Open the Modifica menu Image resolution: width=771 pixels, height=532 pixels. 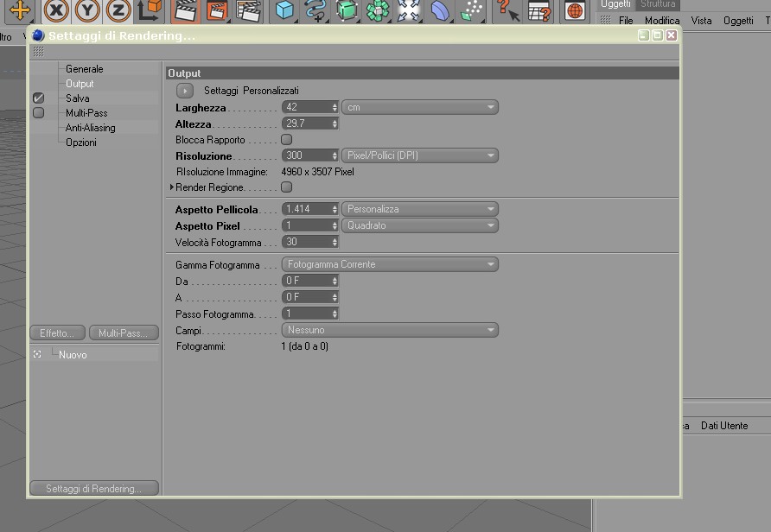click(x=662, y=21)
